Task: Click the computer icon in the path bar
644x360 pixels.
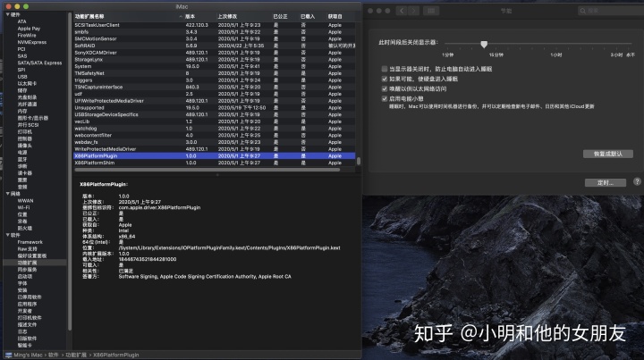Action: click(x=8, y=355)
